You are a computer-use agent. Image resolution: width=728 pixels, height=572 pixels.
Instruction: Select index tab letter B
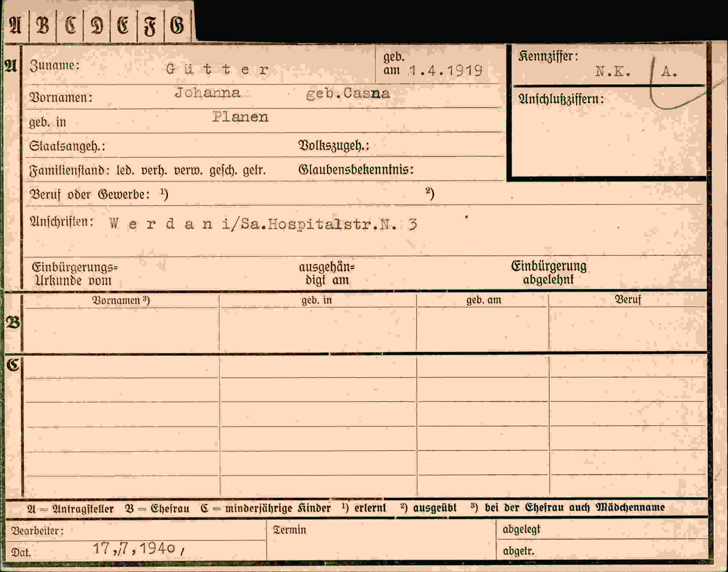[42, 26]
